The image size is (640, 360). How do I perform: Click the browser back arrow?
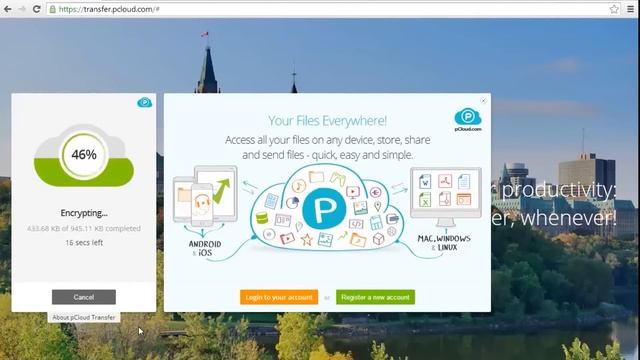8,9
